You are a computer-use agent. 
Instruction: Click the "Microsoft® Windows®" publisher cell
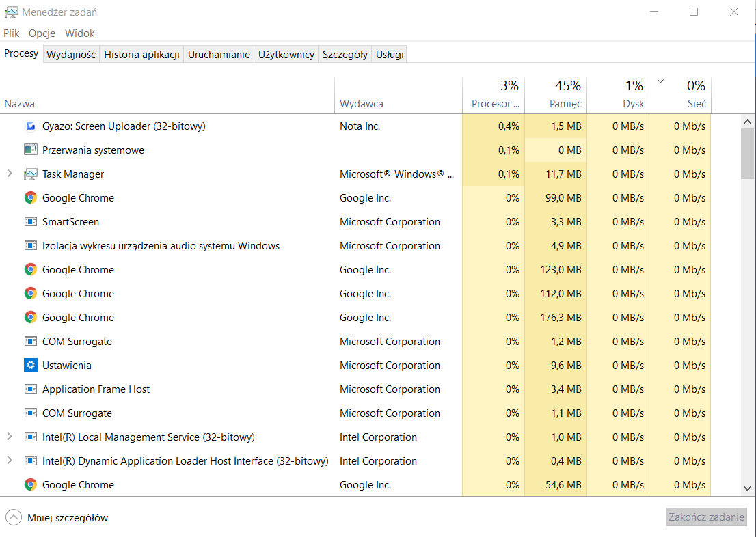tap(397, 174)
